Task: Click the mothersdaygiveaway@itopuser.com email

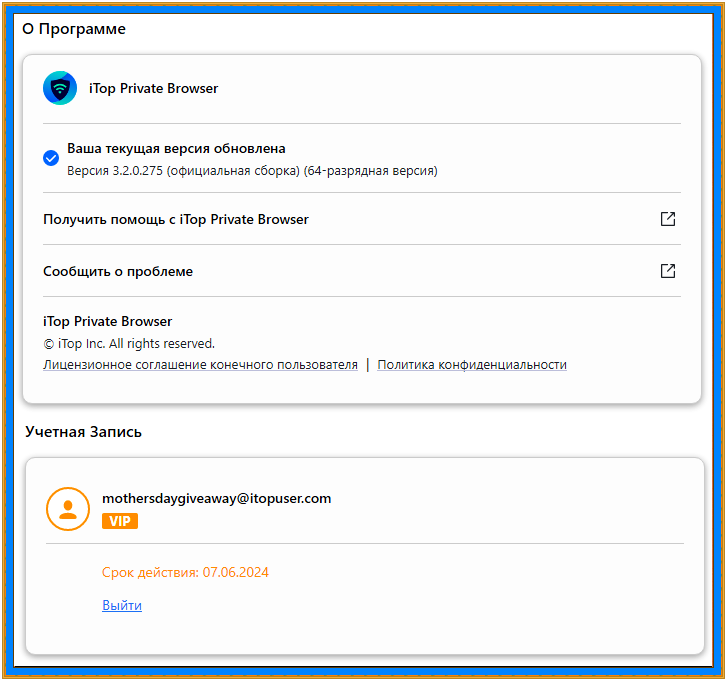Action: click(217, 499)
